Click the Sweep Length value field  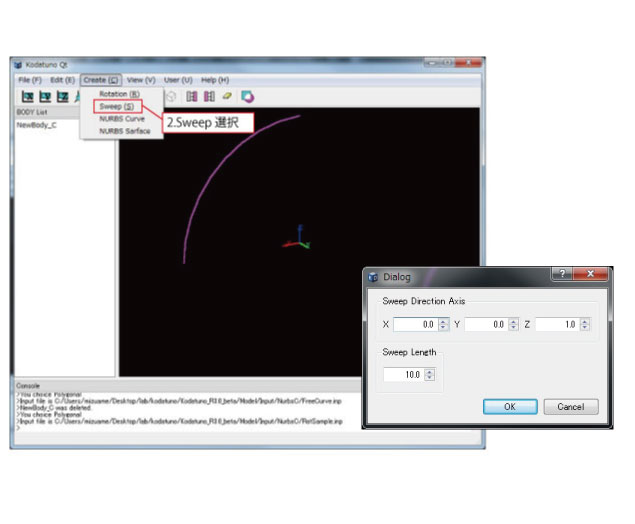click(404, 375)
